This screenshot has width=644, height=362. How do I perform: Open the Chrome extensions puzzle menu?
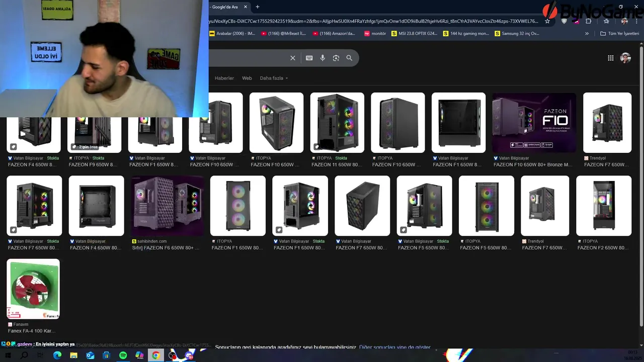point(589,21)
